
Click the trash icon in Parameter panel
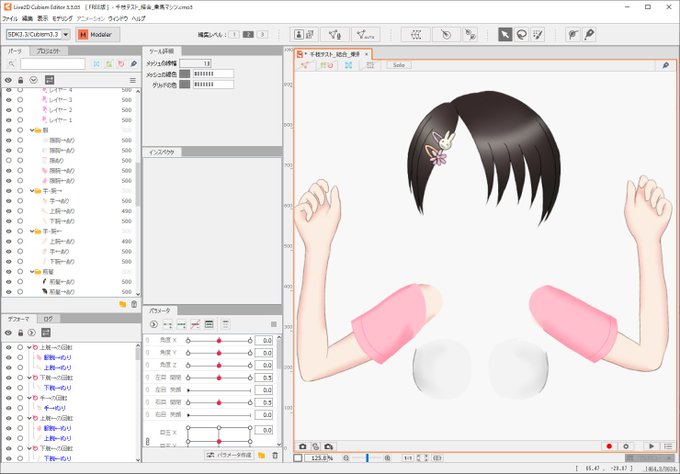pos(275,455)
